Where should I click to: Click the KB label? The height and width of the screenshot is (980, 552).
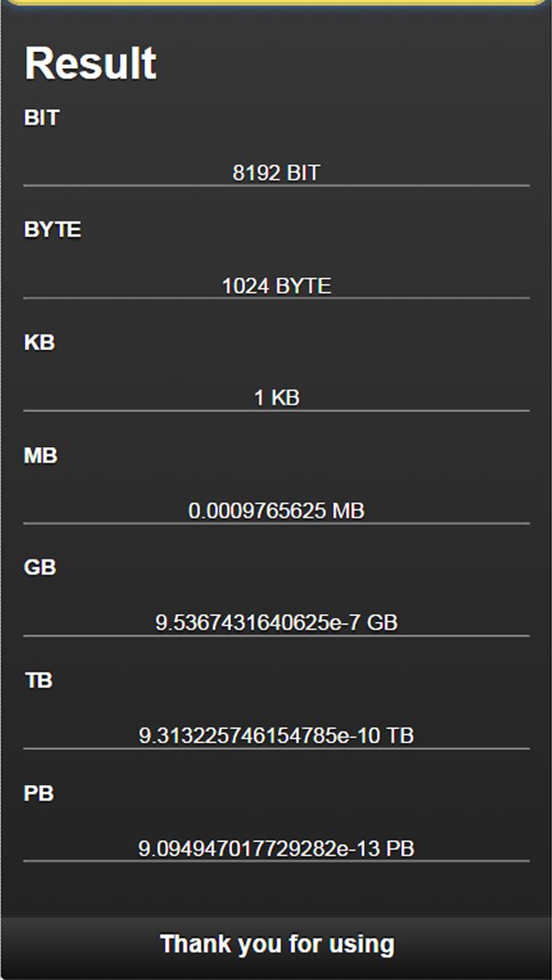pos(40,342)
